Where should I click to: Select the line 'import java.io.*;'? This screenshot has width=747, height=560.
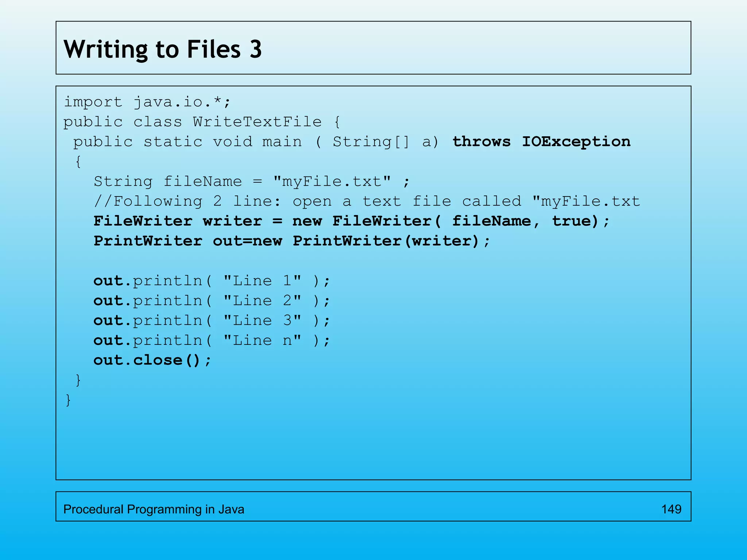tap(147, 102)
